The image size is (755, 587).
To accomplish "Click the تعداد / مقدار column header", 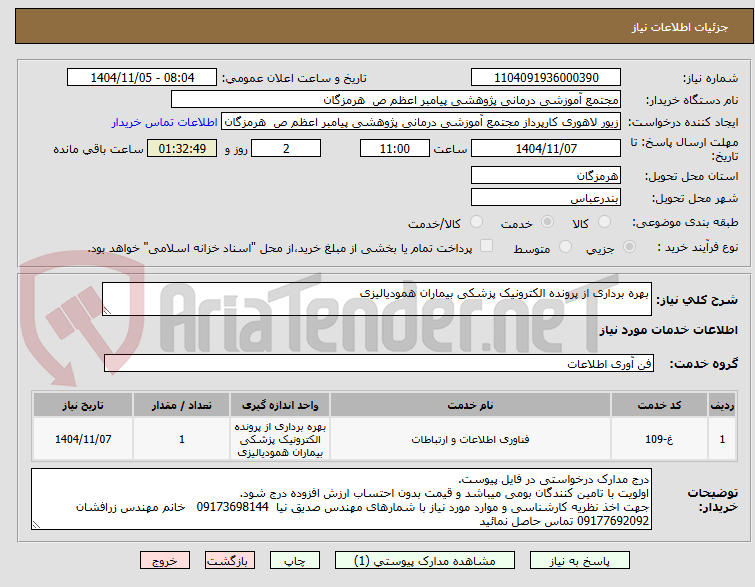I will [x=182, y=405].
